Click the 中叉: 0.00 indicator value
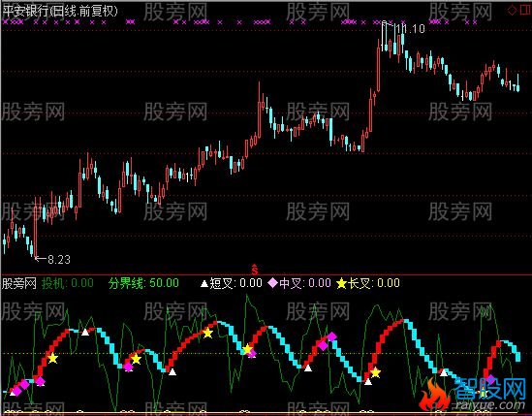The width and height of the screenshot is (532, 416). pyautogui.click(x=304, y=283)
